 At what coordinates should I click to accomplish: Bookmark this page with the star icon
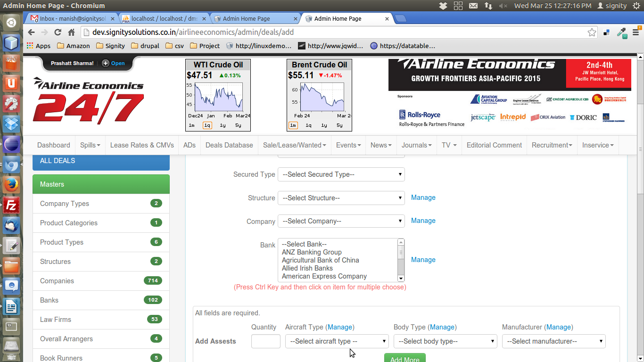(592, 33)
